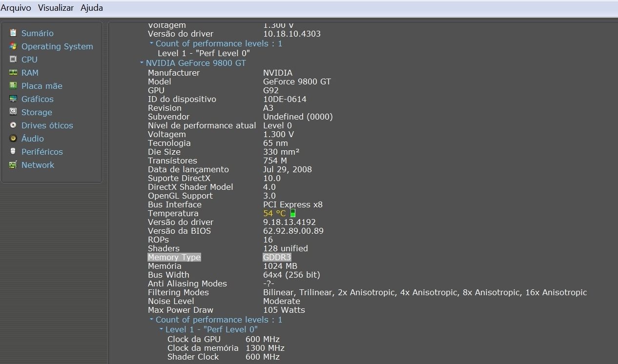Click the Clock da GPU label

194,339
